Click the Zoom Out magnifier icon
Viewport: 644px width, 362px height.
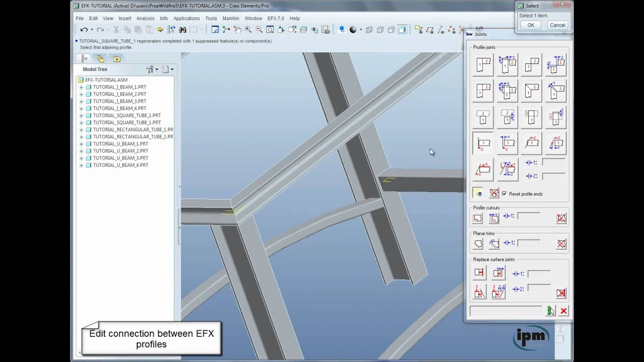click(259, 30)
